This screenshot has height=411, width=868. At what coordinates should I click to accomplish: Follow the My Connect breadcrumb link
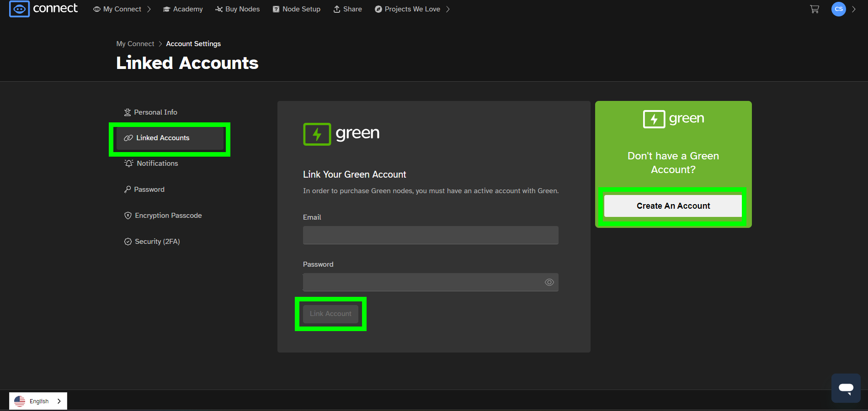[135, 44]
